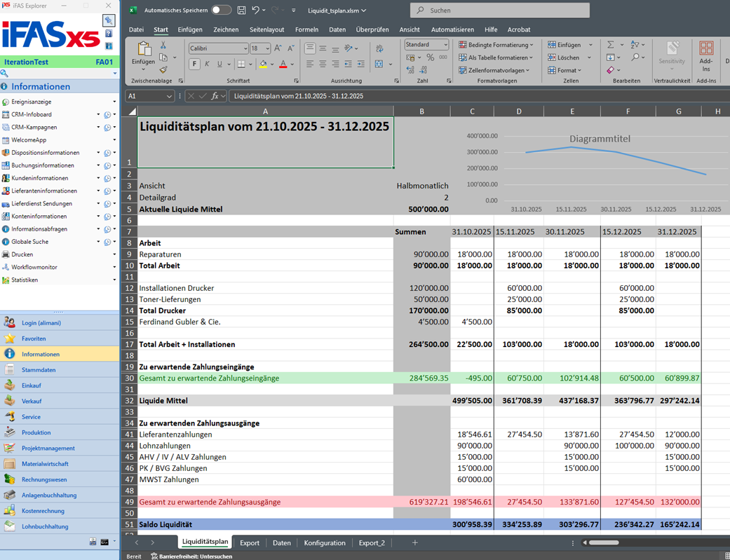Switch to the Daten sheet tab

click(x=282, y=542)
